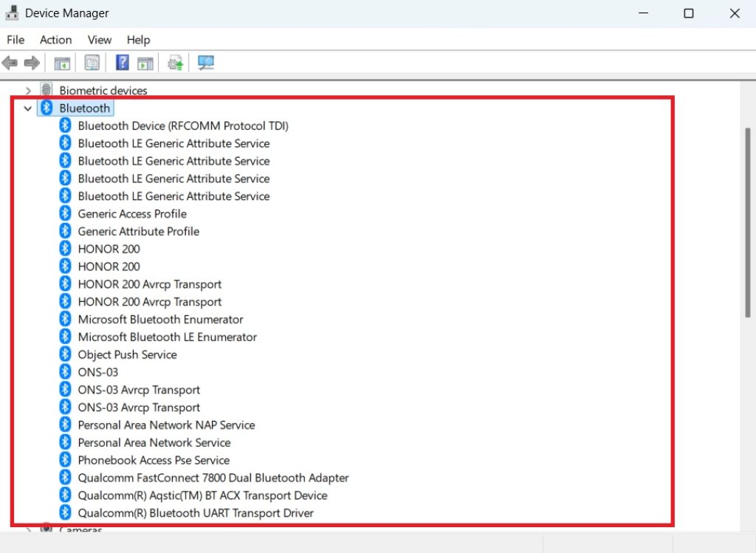
Task: Open Properties using the toolbar icon
Action: pyautogui.click(x=92, y=63)
